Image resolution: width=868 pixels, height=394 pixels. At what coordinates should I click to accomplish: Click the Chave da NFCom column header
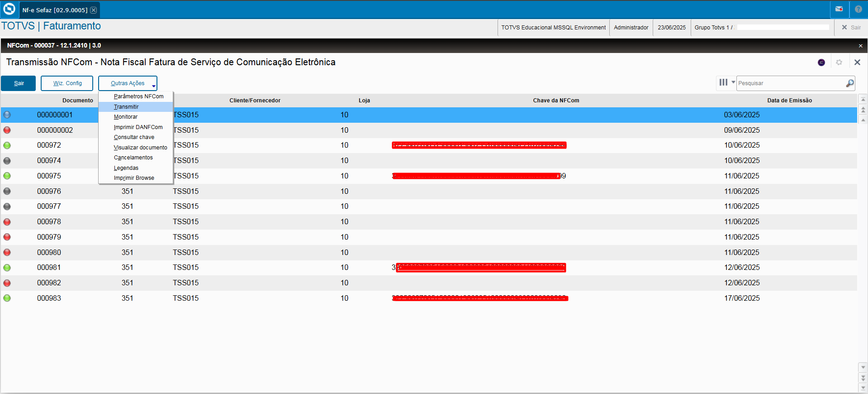556,101
